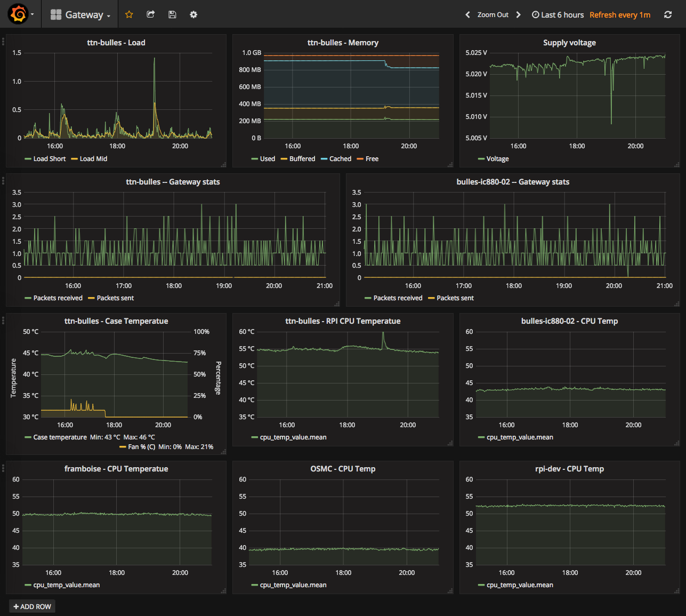Viewport: 686px width, 616px height.
Task: Click Cached blue legend color swatch
Action: (324, 159)
